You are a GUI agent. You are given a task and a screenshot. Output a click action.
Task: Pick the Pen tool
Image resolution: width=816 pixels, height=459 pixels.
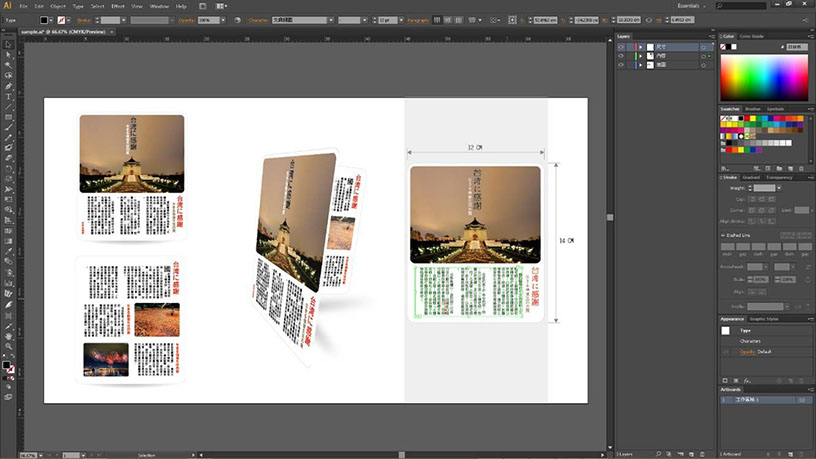[x=9, y=86]
